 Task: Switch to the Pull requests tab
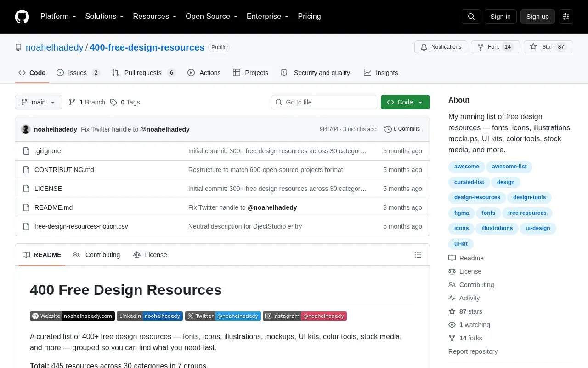[x=144, y=73]
